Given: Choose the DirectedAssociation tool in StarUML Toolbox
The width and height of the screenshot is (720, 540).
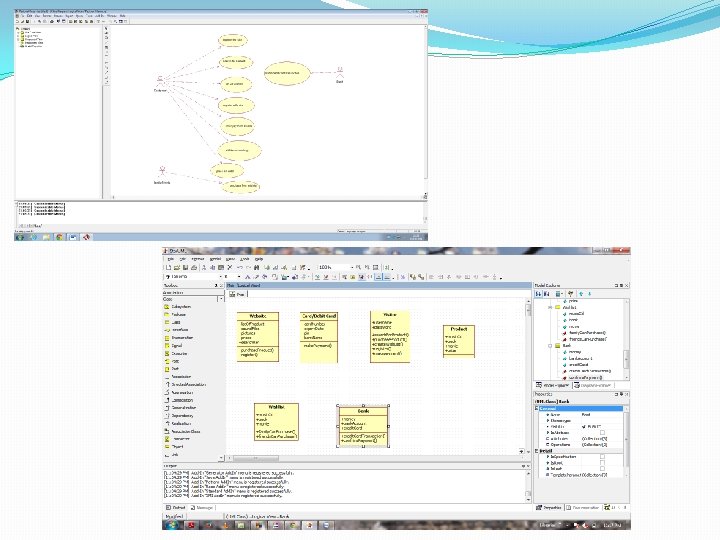Looking at the screenshot, I should click(185, 384).
